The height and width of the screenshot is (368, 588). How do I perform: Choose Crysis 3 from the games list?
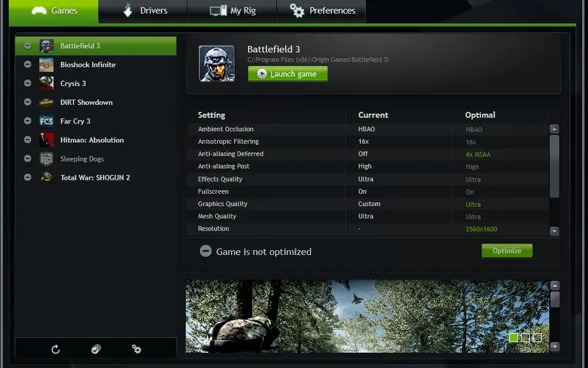pos(96,83)
